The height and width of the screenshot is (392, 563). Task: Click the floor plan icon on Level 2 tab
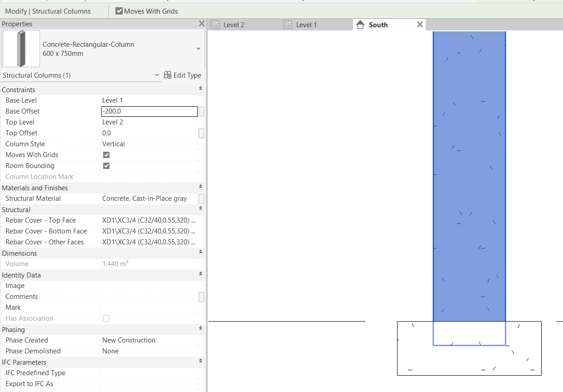tap(215, 25)
